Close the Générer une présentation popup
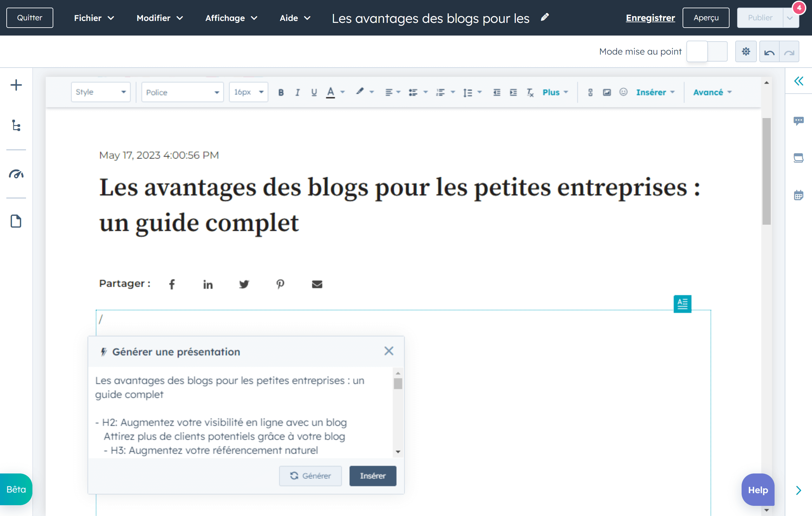 point(389,351)
